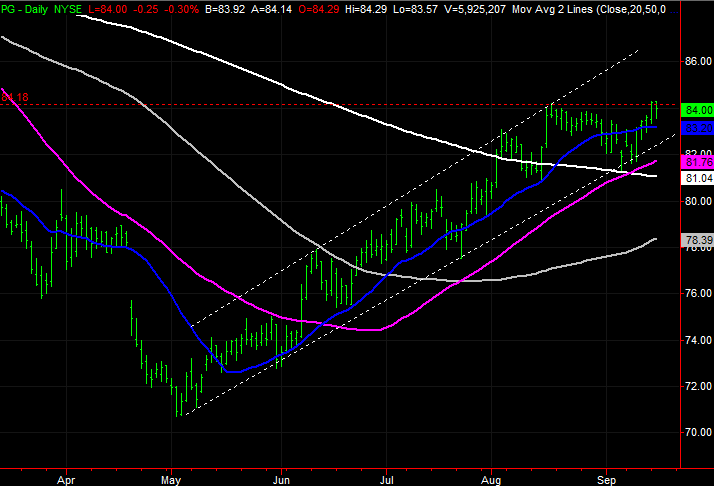Image resolution: width=714 pixels, height=486 pixels.
Task: Click the Aug label on time axis
Action: pyautogui.click(x=491, y=480)
